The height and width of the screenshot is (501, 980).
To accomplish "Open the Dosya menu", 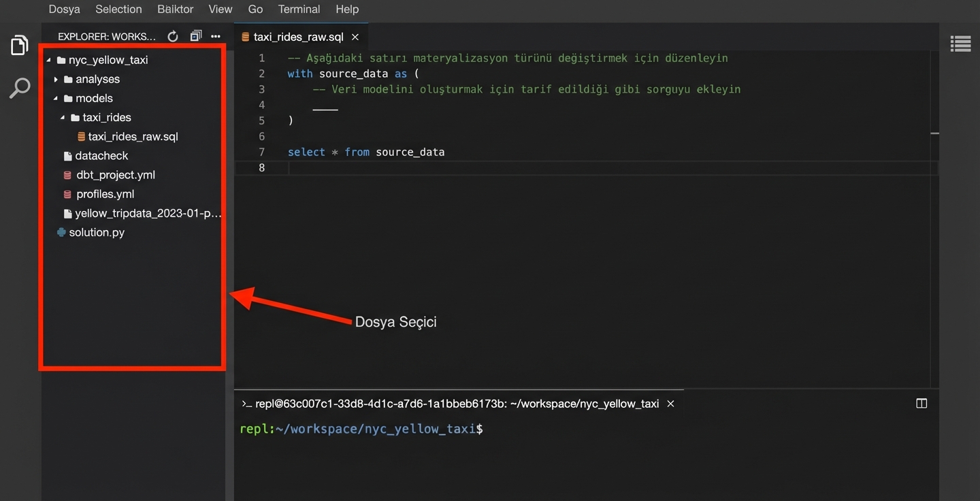I will 64,10.
